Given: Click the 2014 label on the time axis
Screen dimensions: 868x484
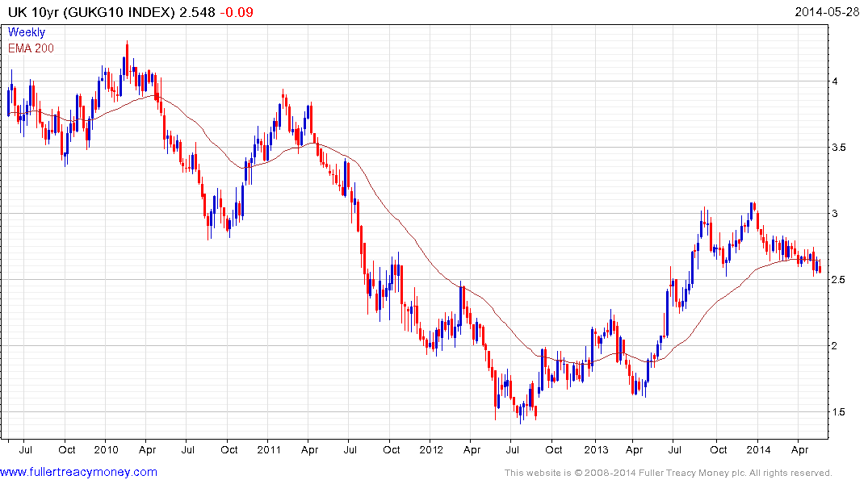Looking at the screenshot, I should tap(758, 449).
